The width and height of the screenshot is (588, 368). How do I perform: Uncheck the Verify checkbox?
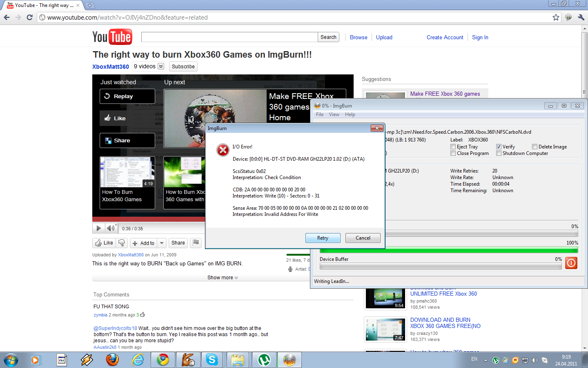pyautogui.click(x=499, y=147)
